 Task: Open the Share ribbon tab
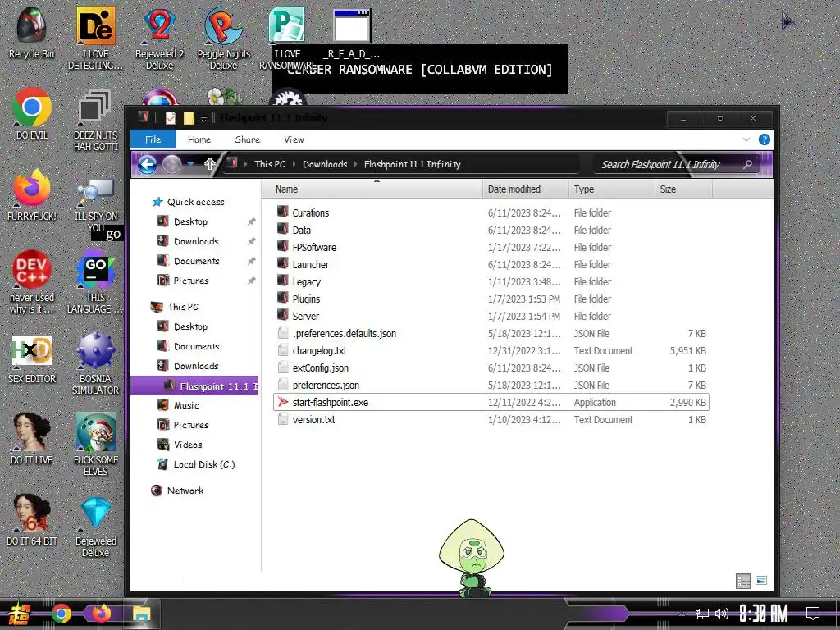(248, 139)
